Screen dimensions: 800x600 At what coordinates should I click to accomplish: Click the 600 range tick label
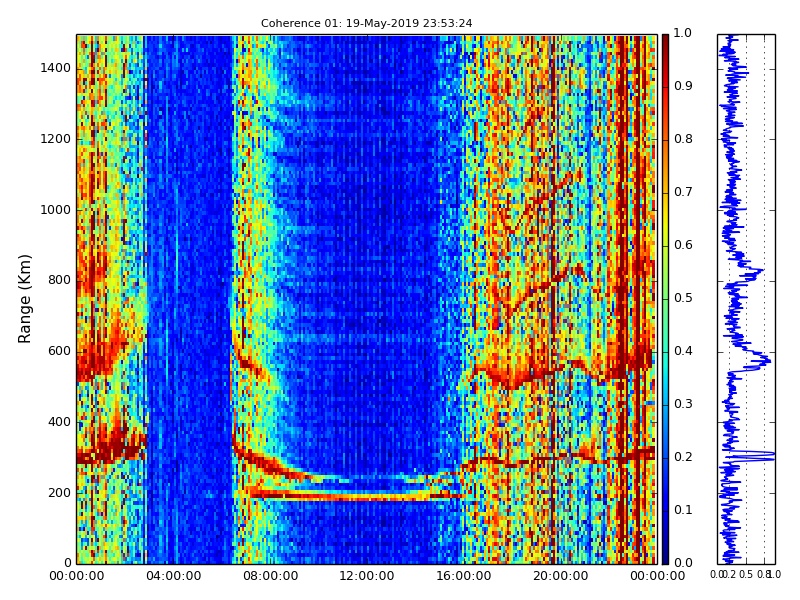pyautogui.click(x=59, y=351)
